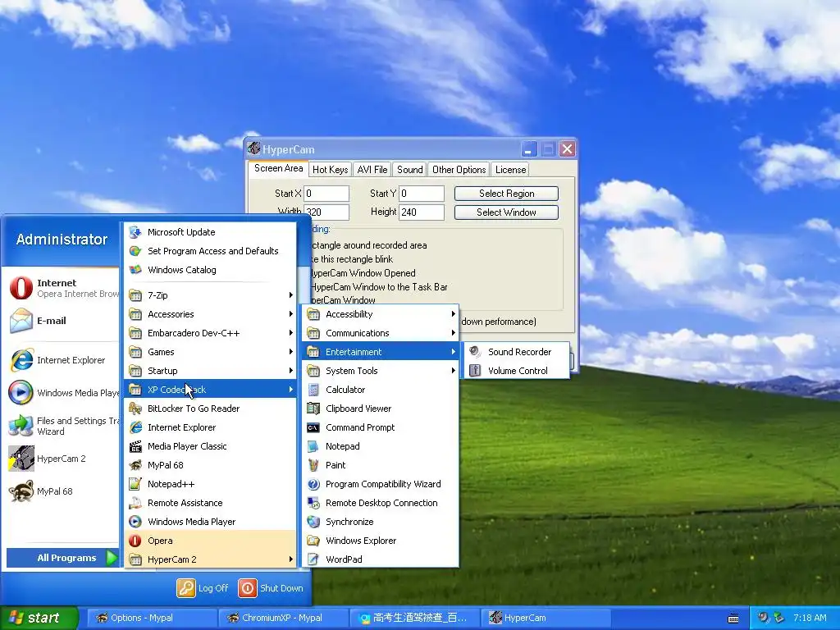Launch Notepad++ from All Programs
Image resolution: width=840 pixels, height=630 pixels.
tap(211, 484)
